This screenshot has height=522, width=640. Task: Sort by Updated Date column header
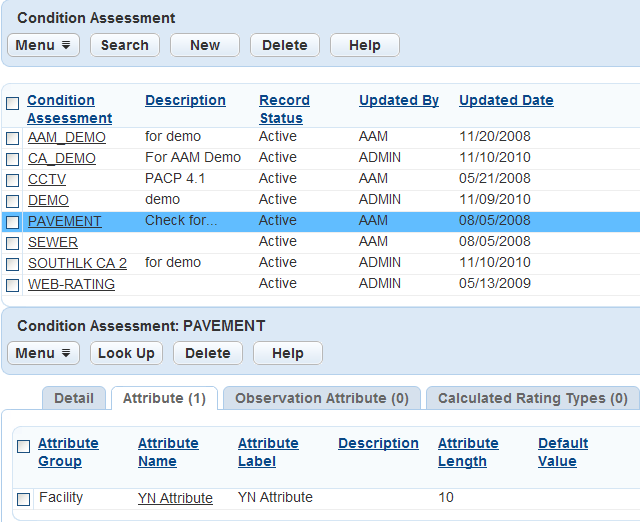pos(506,100)
